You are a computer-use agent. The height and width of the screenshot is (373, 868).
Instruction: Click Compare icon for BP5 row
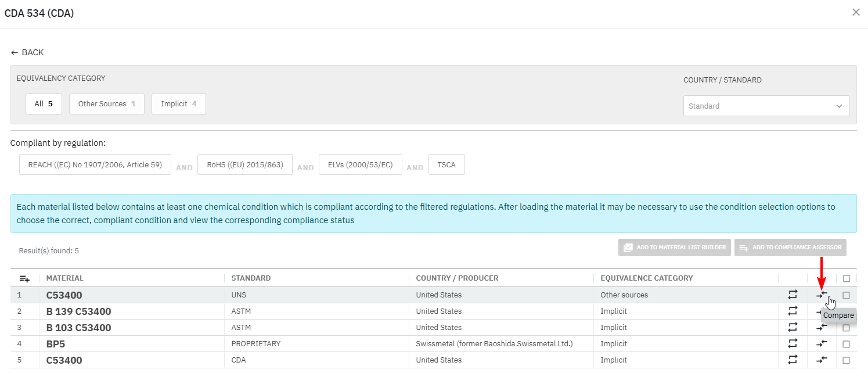(822, 344)
